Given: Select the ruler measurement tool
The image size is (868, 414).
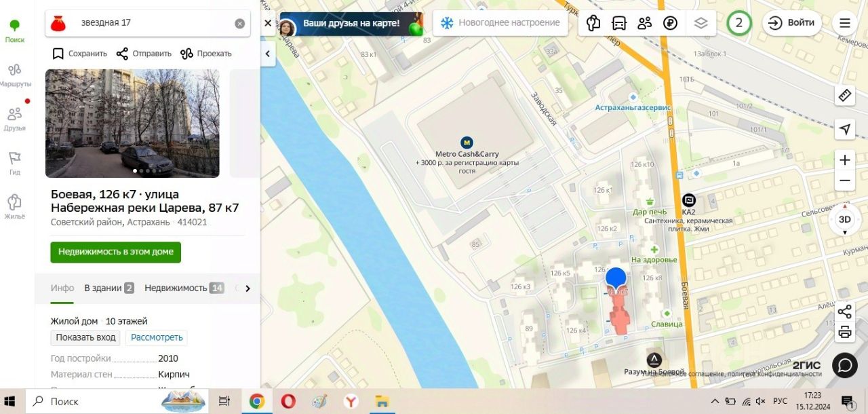Looking at the screenshot, I should (845, 96).
